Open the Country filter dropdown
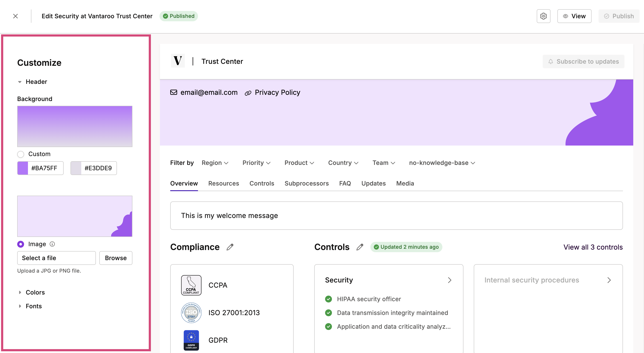The height and width of the screenshot is (353, 644). pyautogui.click(x=343, y=163)
